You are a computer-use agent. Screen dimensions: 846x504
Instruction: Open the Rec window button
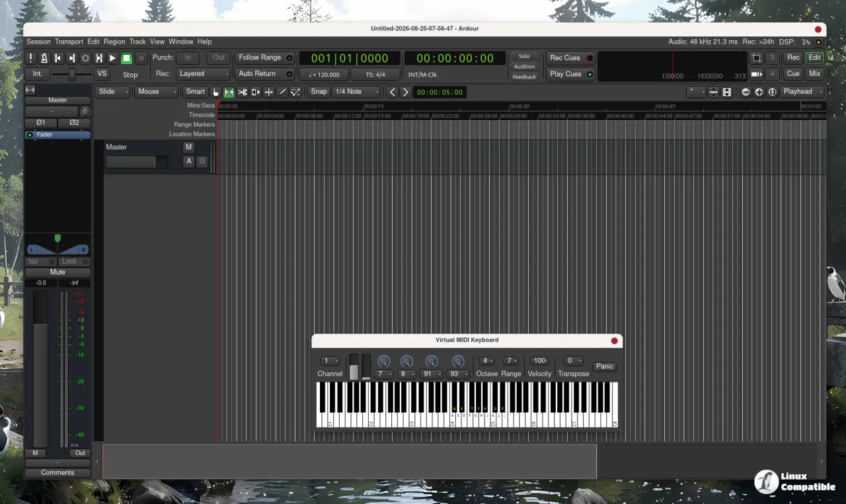(x=793, y=57)
